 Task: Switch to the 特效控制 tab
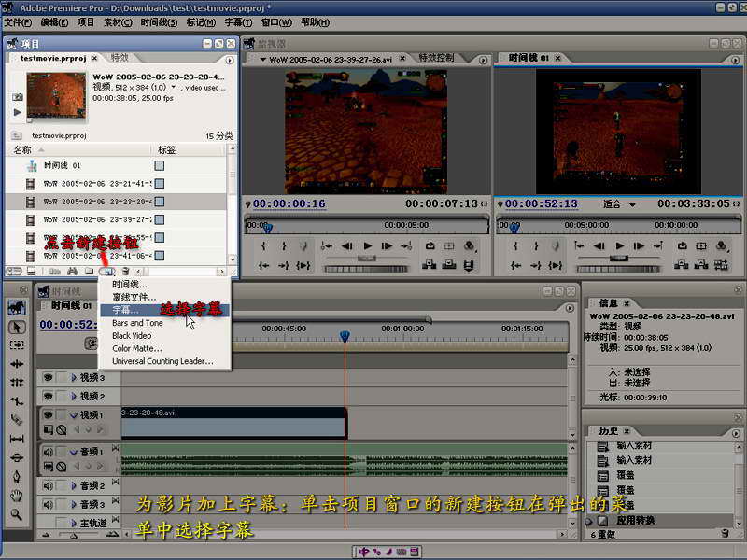click(x=436, y=58)
